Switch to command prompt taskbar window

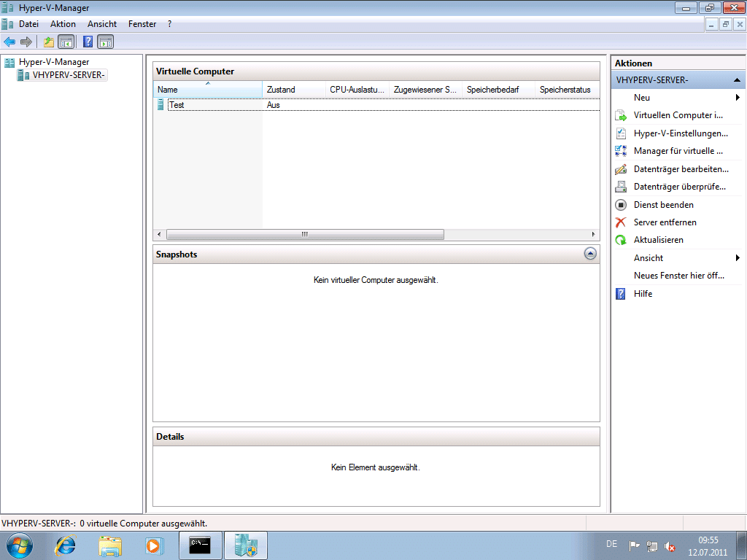coord(200,545)
